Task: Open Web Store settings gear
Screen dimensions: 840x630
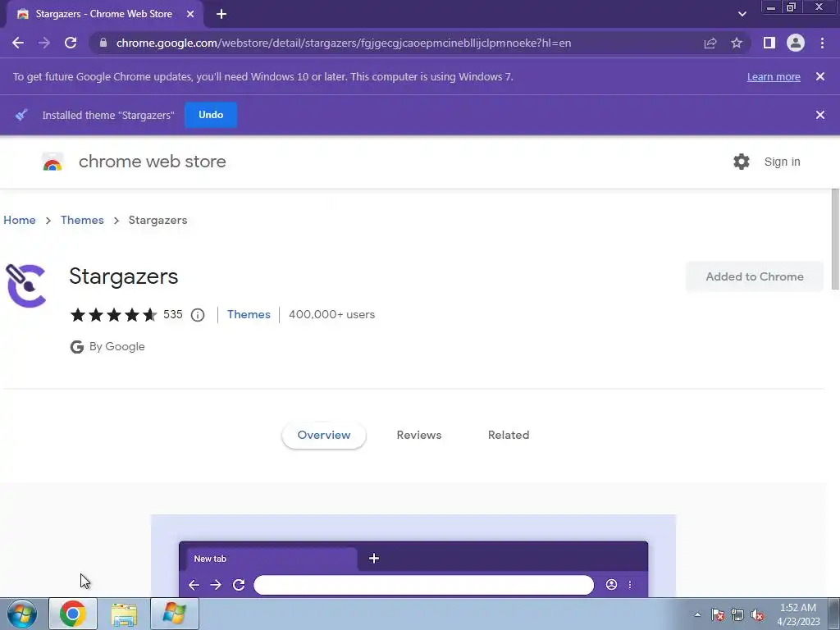Action: coord(742,162)
